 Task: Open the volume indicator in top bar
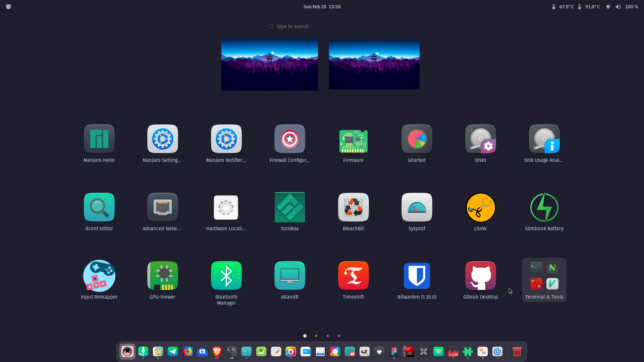coord(618,7)
